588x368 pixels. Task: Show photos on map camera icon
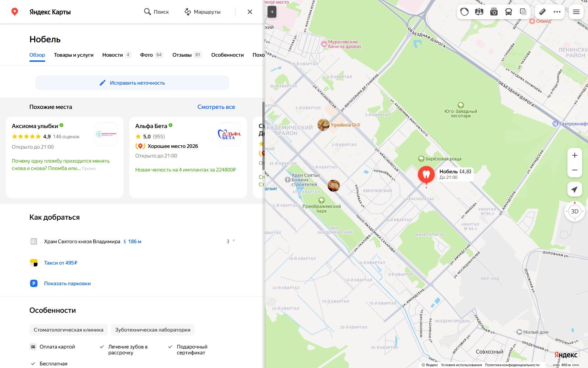coord(494,12)
